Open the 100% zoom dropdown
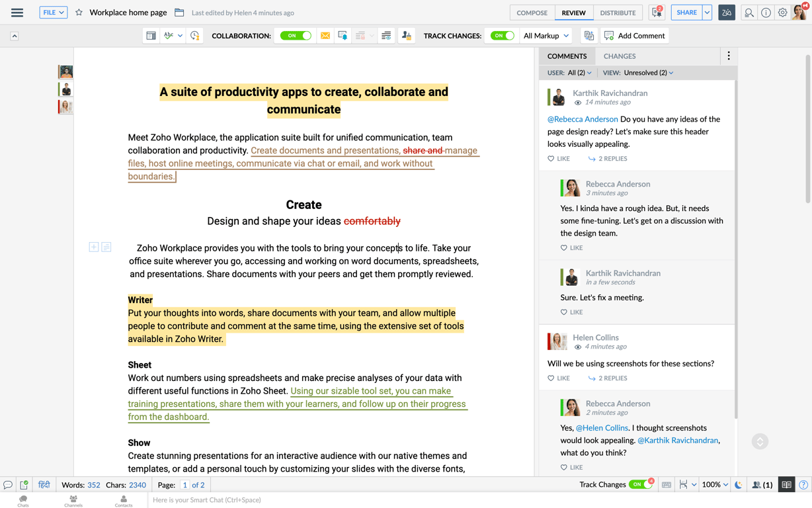812x508 pixels. (715, 485)
